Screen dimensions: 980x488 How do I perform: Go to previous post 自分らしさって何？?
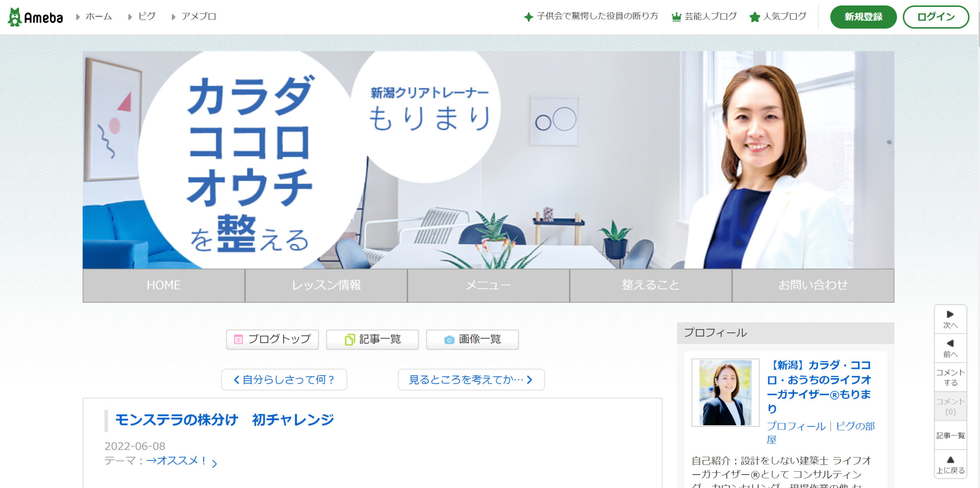click(284, 380)
